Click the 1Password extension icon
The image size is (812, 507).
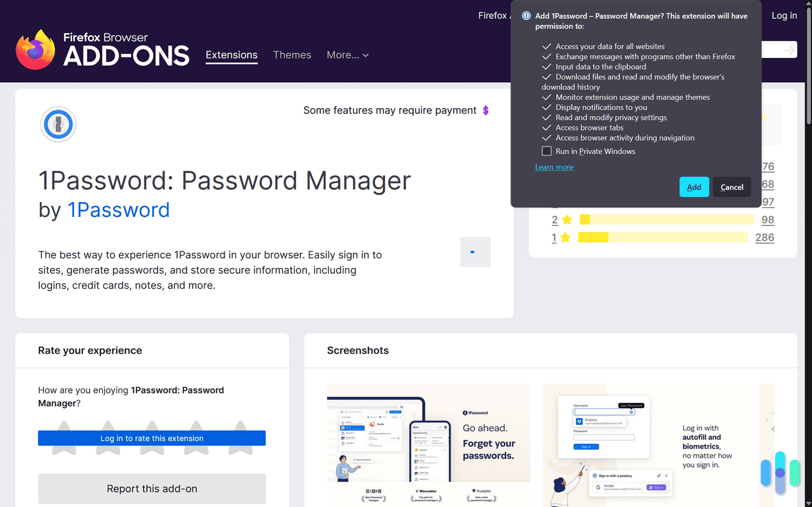tap(58, 124)
